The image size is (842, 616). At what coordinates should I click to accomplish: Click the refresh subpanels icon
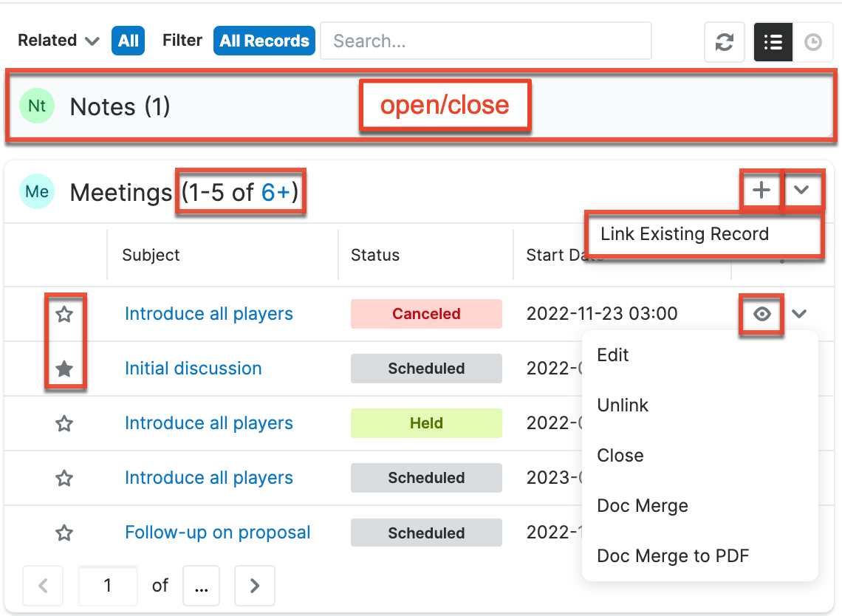click(x=725, y=42)
